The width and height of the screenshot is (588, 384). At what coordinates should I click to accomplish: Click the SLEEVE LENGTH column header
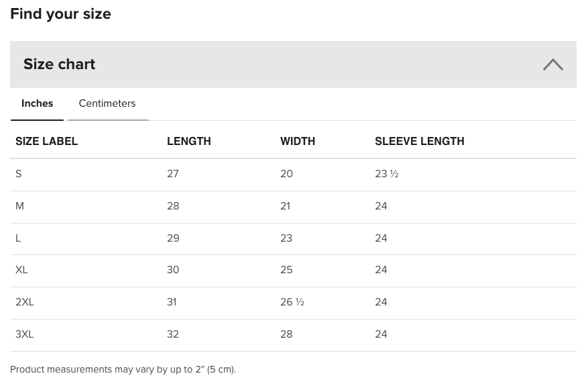pyautogui.click(x=420, y=141)
